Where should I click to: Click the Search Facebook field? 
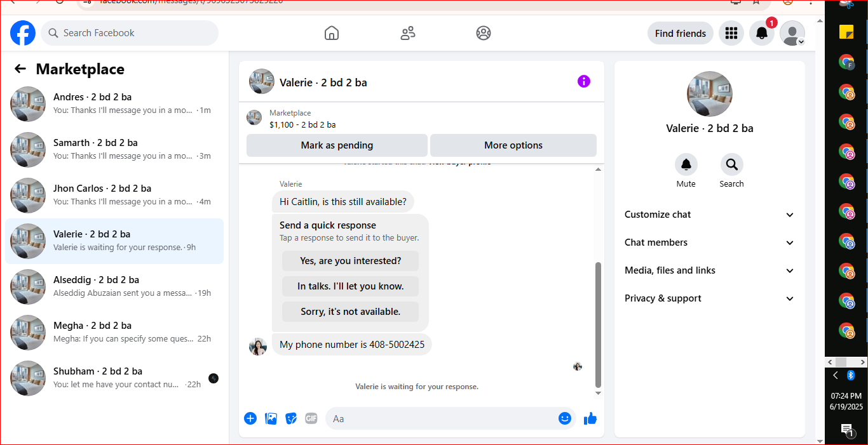[130, 33]
